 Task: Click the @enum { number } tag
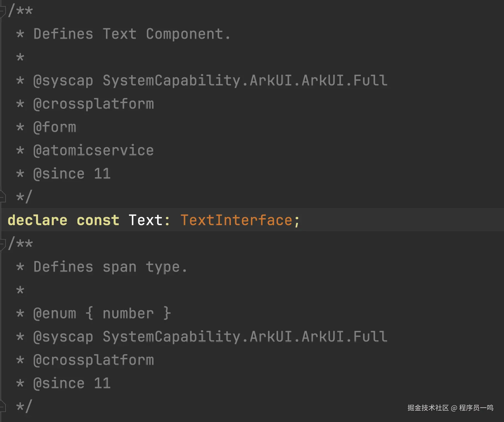tap(102, 314)
